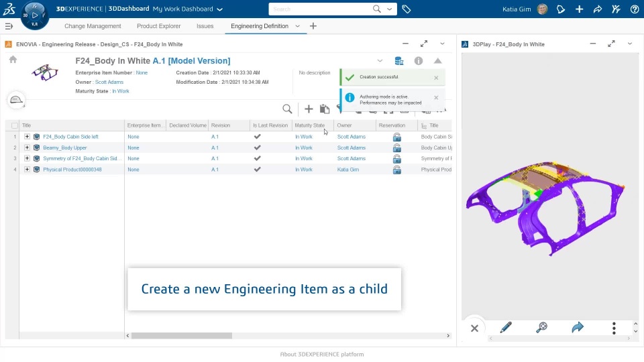The image size is (644, 362).
Task: Click the tags icon beside search
Action: pos(407,9)
